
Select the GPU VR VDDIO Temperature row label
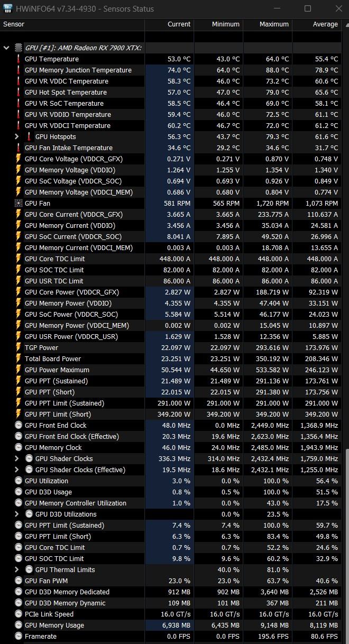click(x=68, y=114)
